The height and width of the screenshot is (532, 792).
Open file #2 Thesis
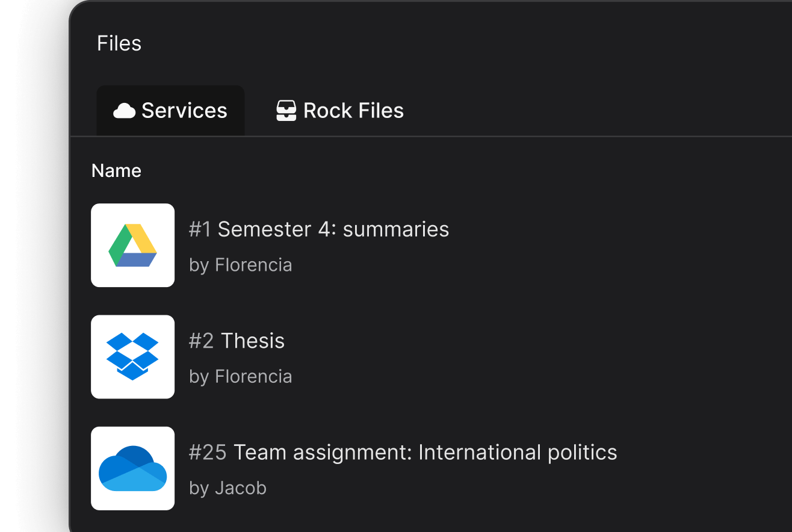237,341
